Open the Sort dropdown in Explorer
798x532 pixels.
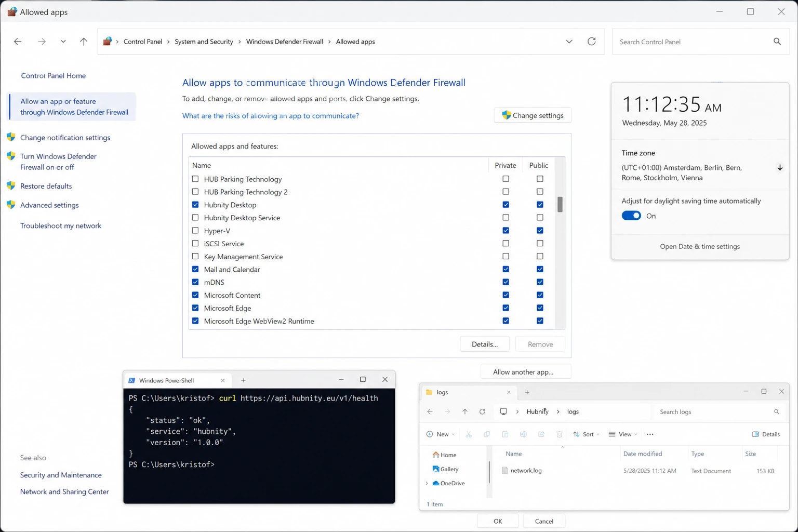(587, 434)
